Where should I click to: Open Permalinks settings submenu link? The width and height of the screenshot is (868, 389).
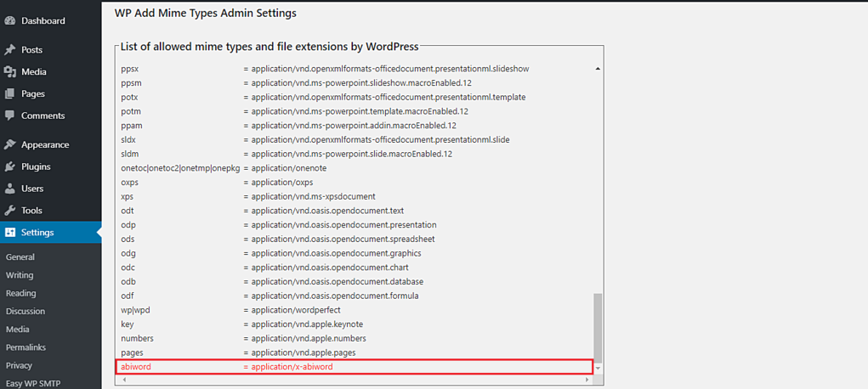coord(26,347)
